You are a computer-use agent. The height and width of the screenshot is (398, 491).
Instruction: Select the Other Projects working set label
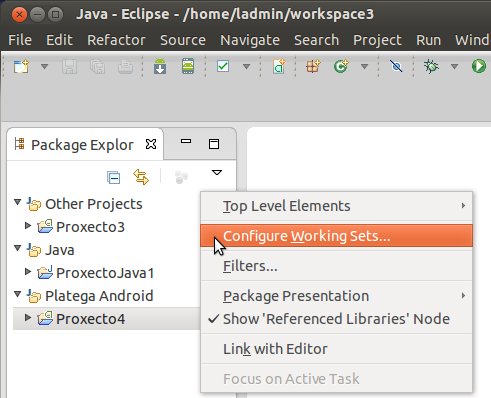coord(94,204)
